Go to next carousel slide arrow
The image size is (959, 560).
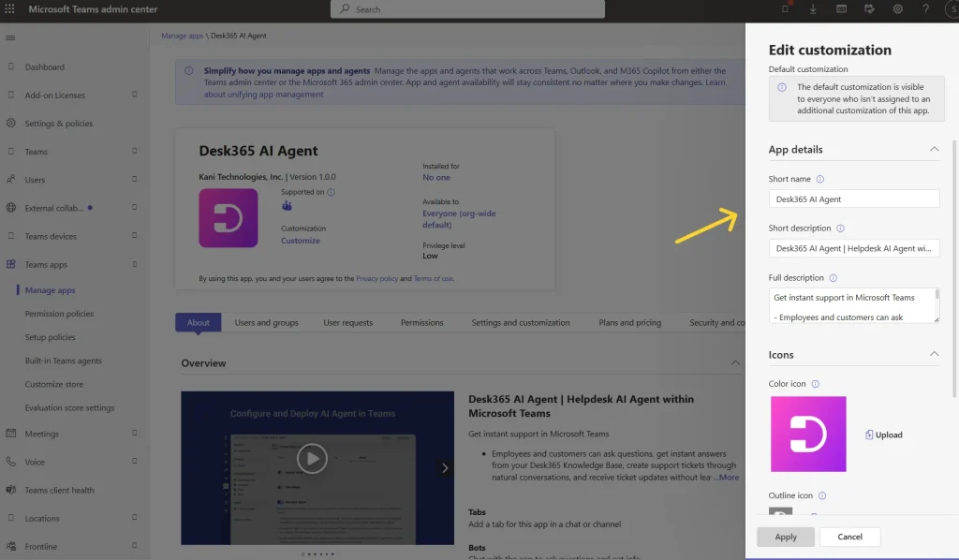[x=445, y=467]
